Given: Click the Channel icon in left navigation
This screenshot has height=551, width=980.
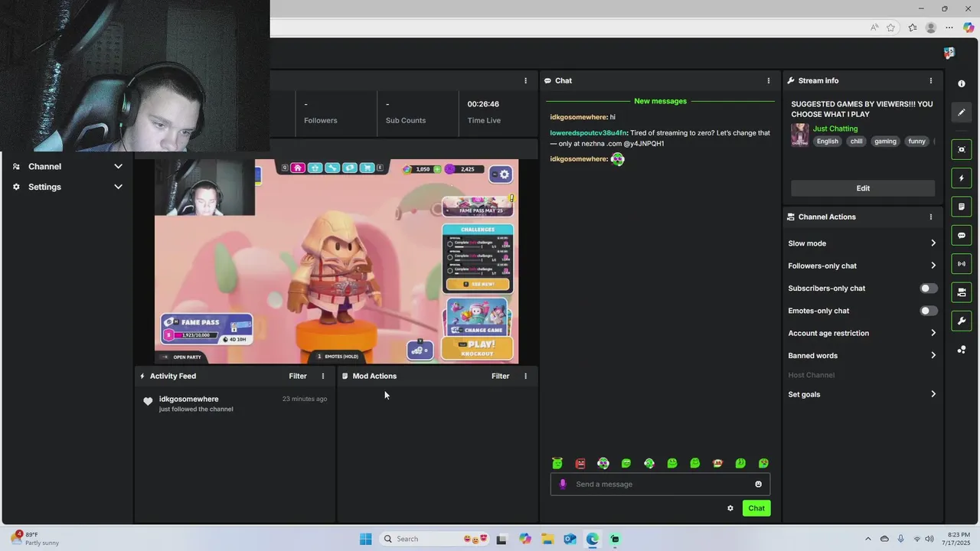Looking at the screenshot, I should [16, 166].
